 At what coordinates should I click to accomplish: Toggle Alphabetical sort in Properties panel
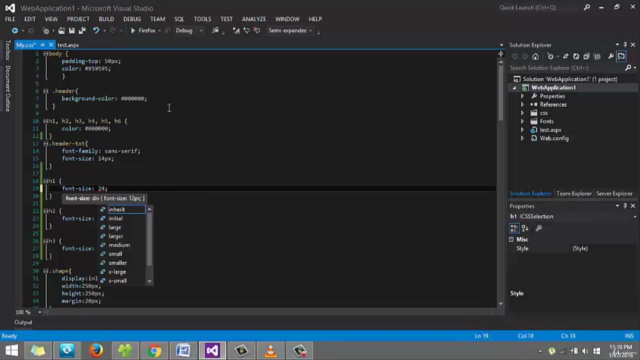pyautogui.click(x=525, y=228)
